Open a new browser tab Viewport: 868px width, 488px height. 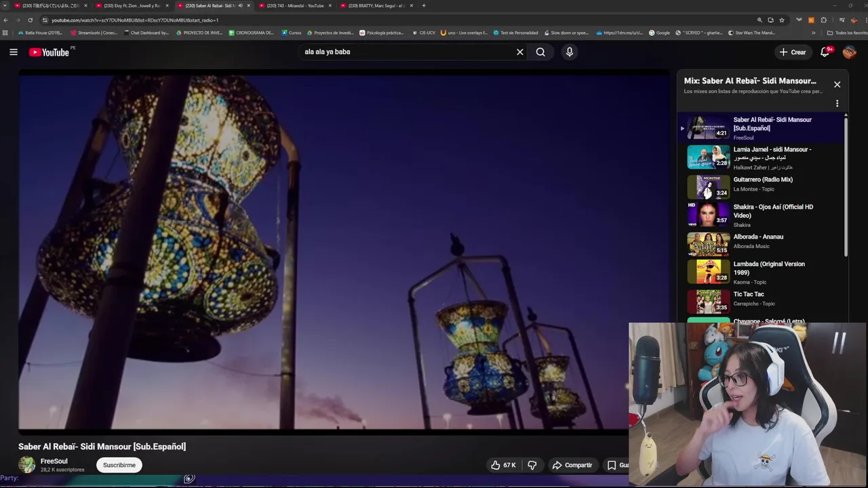[424, 5]
